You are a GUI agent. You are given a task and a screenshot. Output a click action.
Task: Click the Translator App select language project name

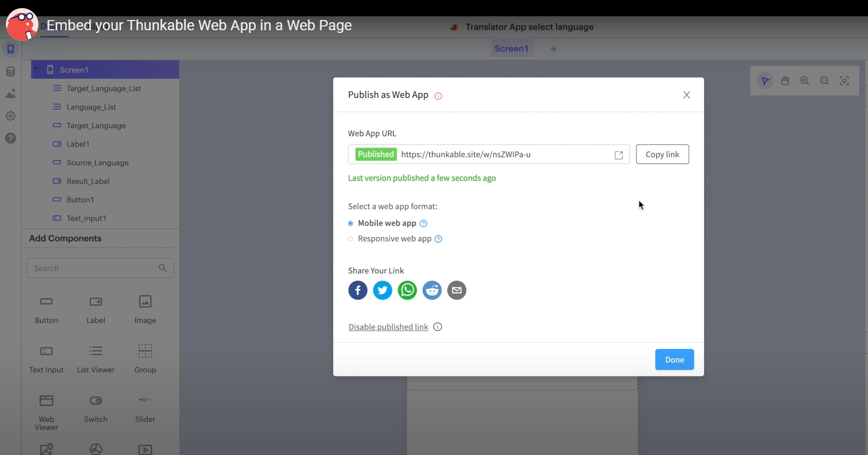pyautogui.click(x=529, y=27)
